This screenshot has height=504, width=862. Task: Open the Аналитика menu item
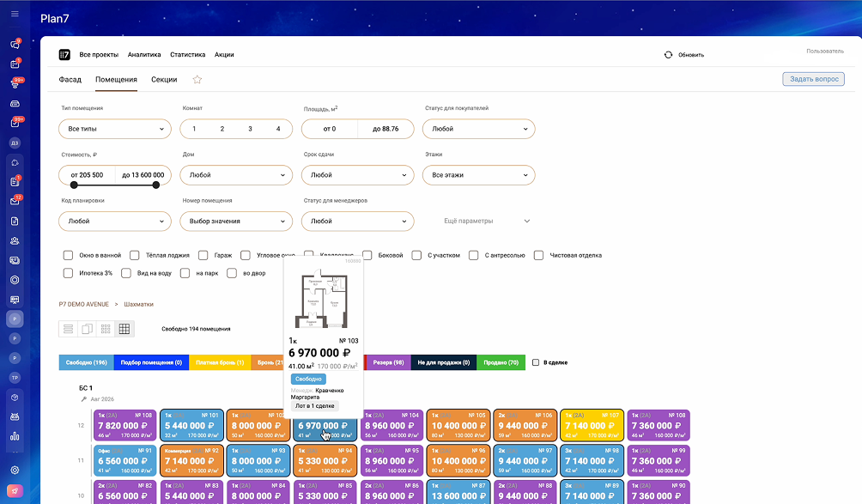(x=144, y=54)
